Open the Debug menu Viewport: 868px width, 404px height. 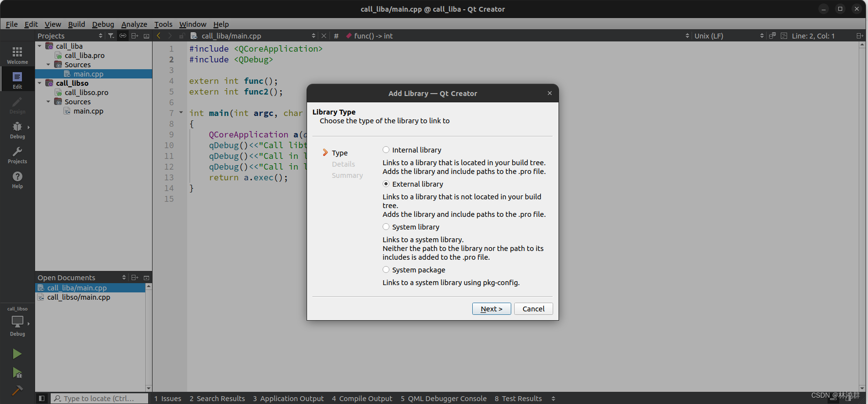point(103,24)
